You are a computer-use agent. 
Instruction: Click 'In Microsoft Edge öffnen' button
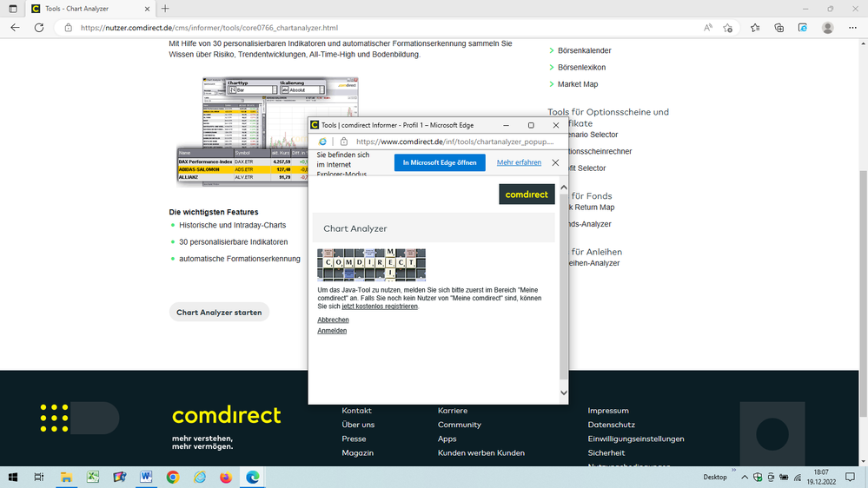tap(439, 162)
